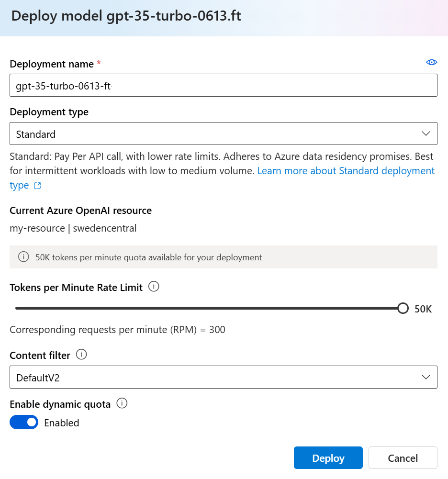Focus the Deployment name text field
The image size is (448, 479).
coord(223,86)
